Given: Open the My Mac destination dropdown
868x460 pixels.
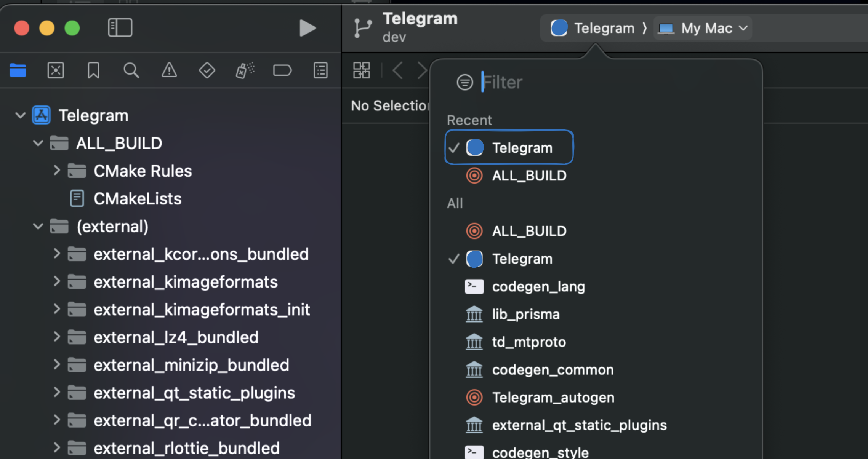Looking at the screenshot, I should pyautogui.click(x=703, y=29).
